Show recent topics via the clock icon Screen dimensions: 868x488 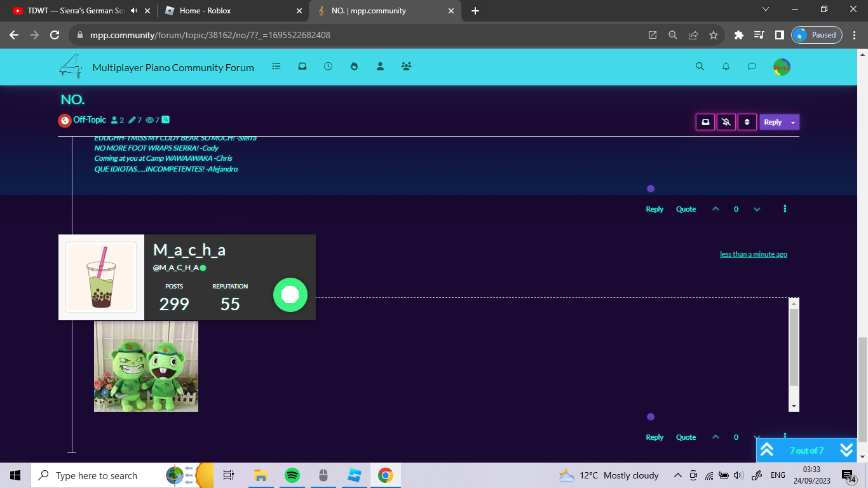328,66
